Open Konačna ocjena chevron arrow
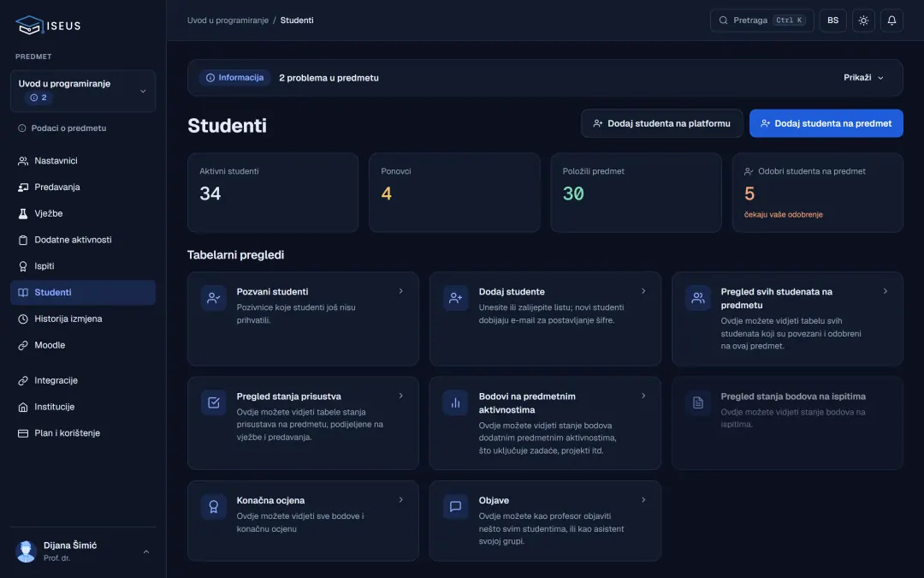 point(400,500)
